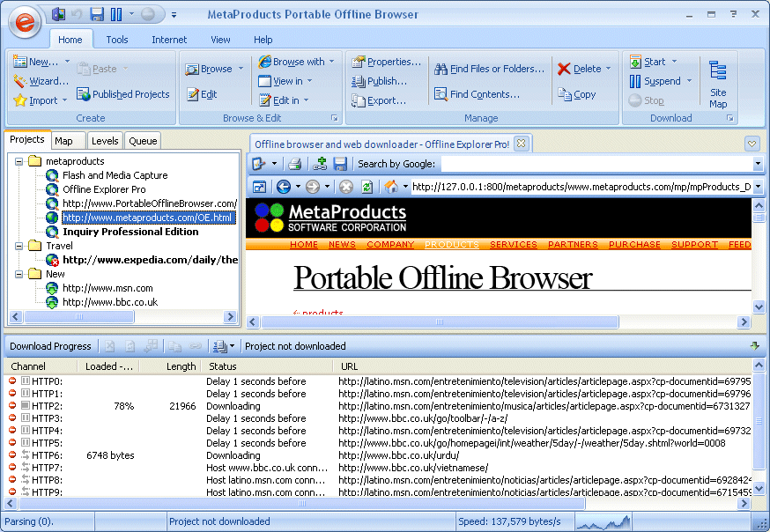The height and width of the screenshot is (532, 770).
Task: Click the Publish button
Action: 379,81
